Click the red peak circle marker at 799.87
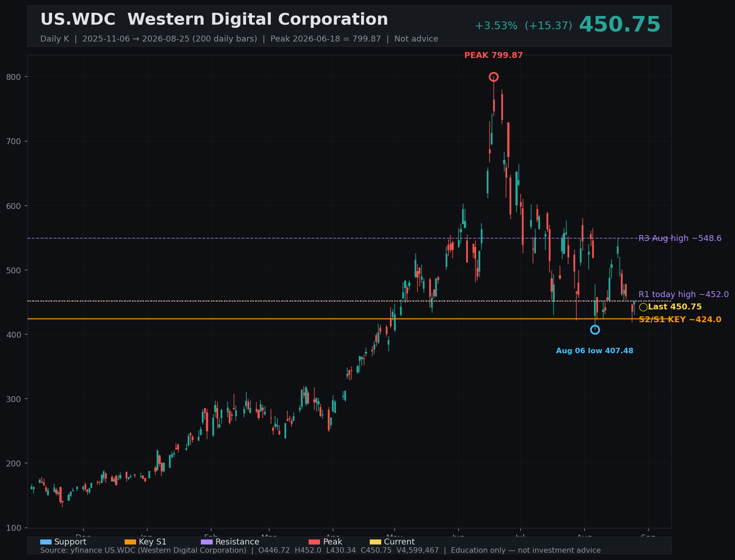 coord(493,77)
